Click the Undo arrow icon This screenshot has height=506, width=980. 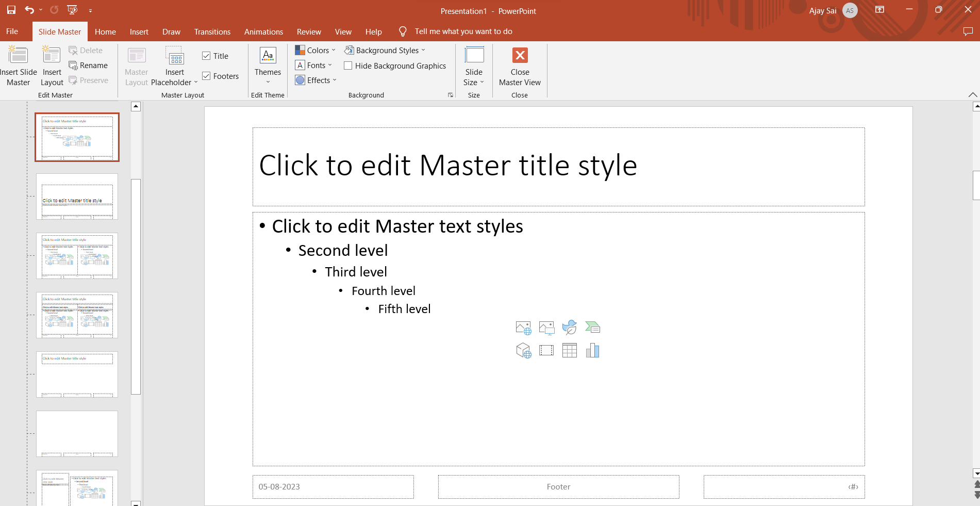coord(29,10)
